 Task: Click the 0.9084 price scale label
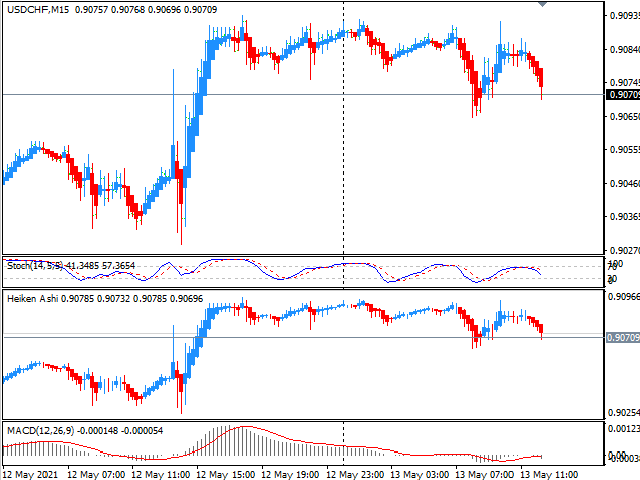pos(624,49)
